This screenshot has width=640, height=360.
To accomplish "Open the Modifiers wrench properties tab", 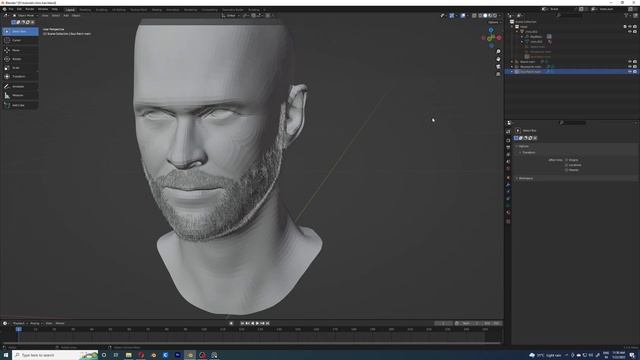I will tap(508, 184).
